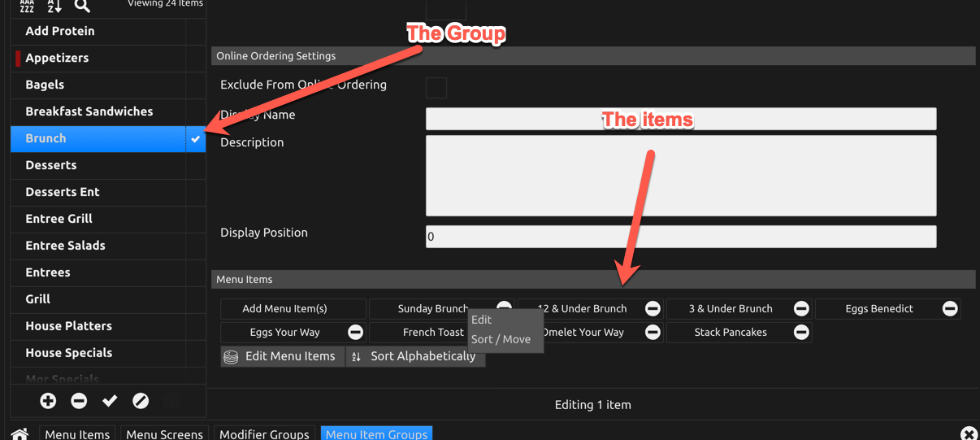Click the Online Ordering Settings section header
This screenshot has height=440, width=980.
(x=593, y=56)
